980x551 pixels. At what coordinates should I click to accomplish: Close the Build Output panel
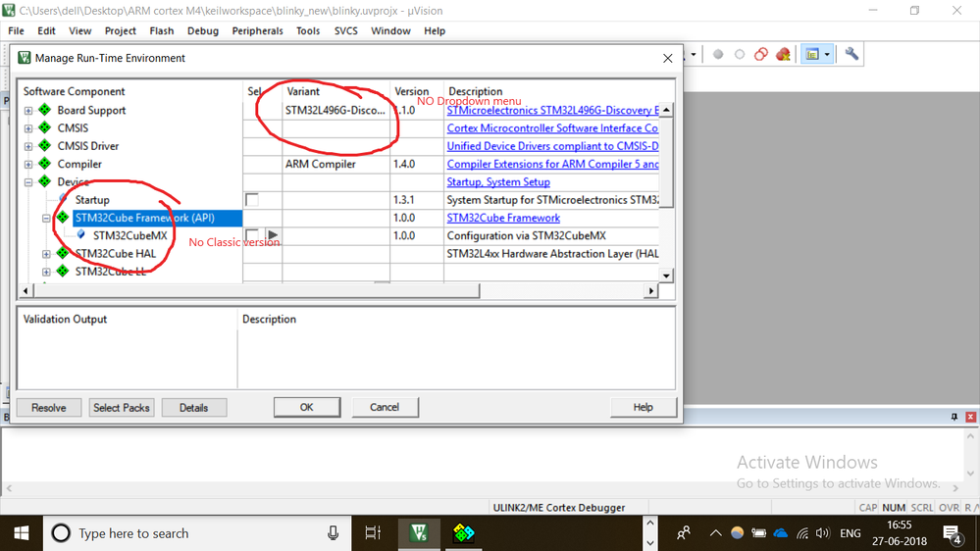point(970,417)
